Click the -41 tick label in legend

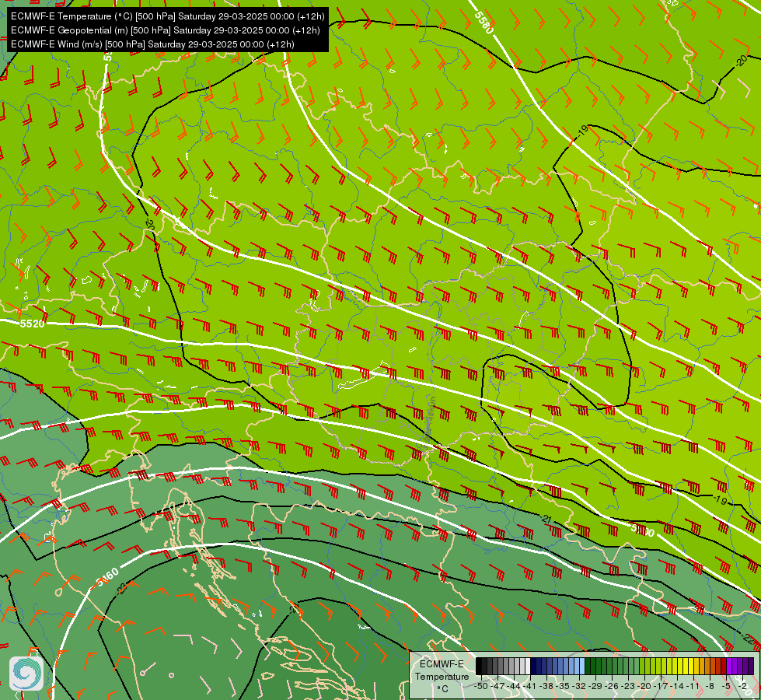530,686
